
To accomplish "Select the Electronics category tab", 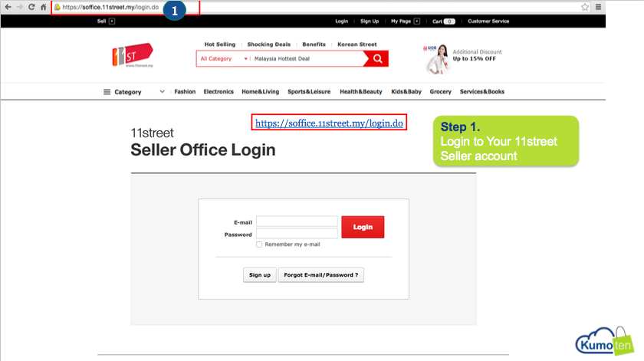I will [219, 91].
